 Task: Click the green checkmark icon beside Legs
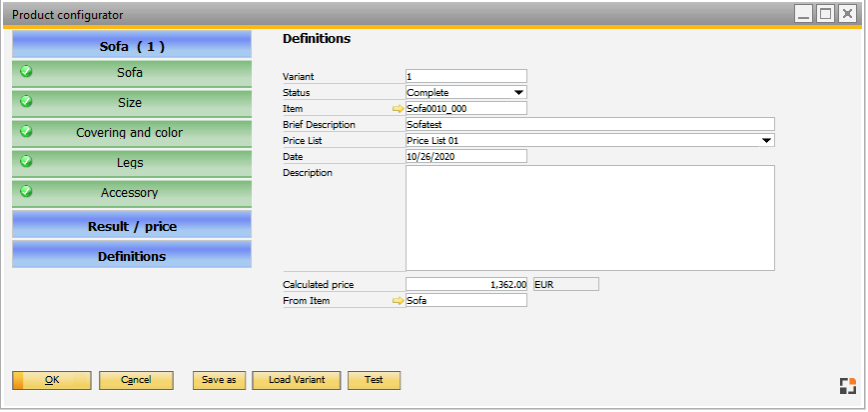coord(27,162)
